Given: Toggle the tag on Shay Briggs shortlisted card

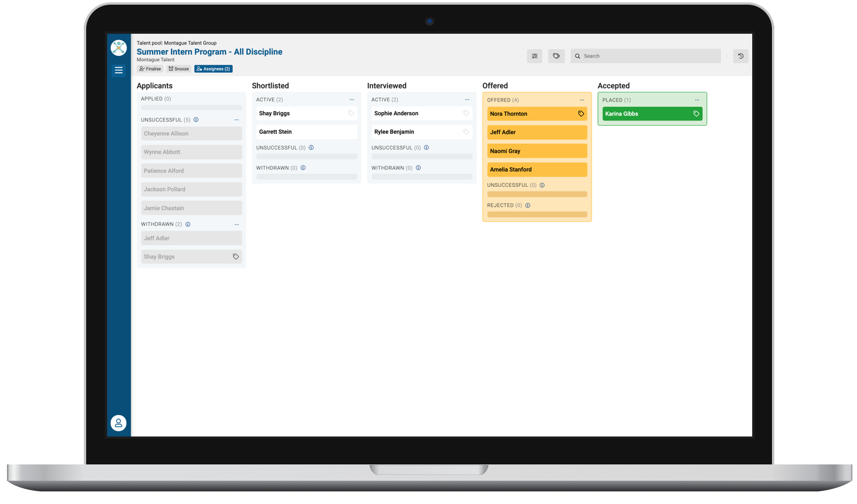Looking at the screenshot, I should [351, 113].
